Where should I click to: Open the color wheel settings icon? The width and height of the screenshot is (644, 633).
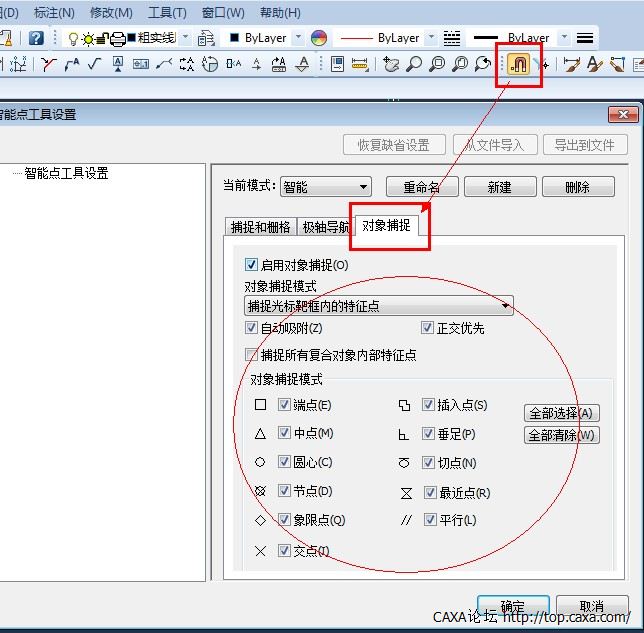319,38
